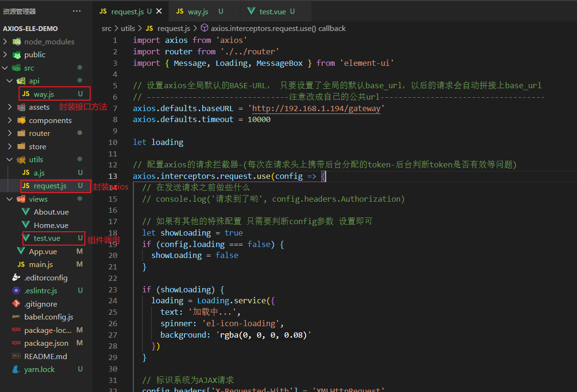Open the explorer more actions ellipsis menu
This screenshot has height=392, width=577.
click(77, 11)
